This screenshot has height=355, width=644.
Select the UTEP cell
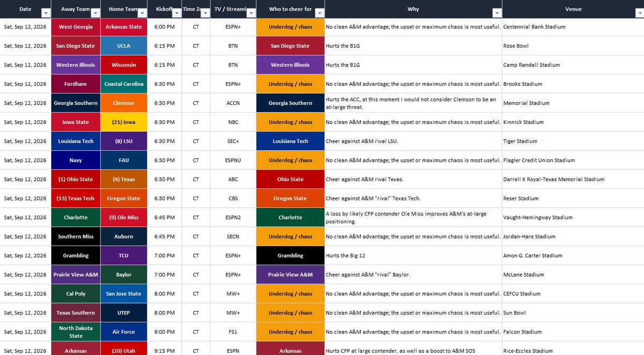pyautogui.click(x=124, y=313)
